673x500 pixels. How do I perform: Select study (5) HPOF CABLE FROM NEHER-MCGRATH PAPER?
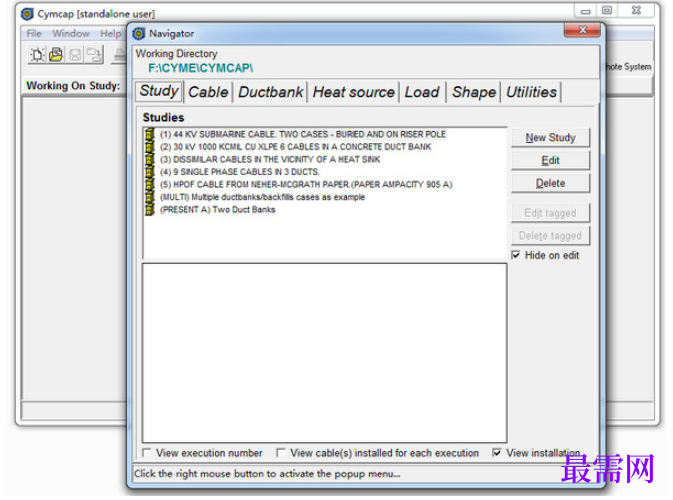[x=306, y=184]
